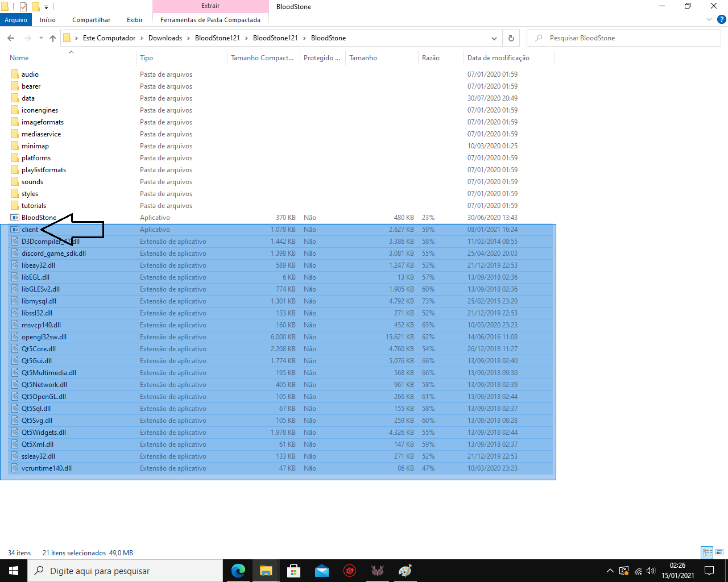Sort by Data de modificação column
The image size is (728, 582).
click(x=498, y=58)
